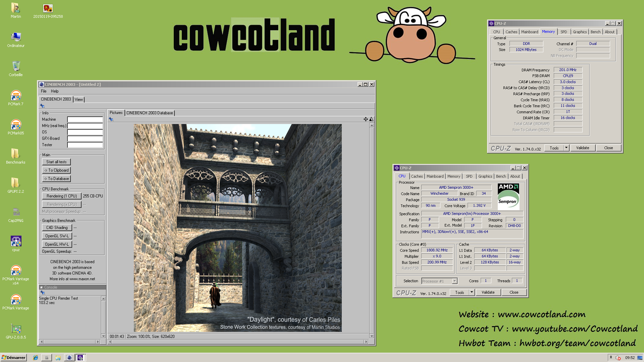Click Start all tests button

[56, 162]
